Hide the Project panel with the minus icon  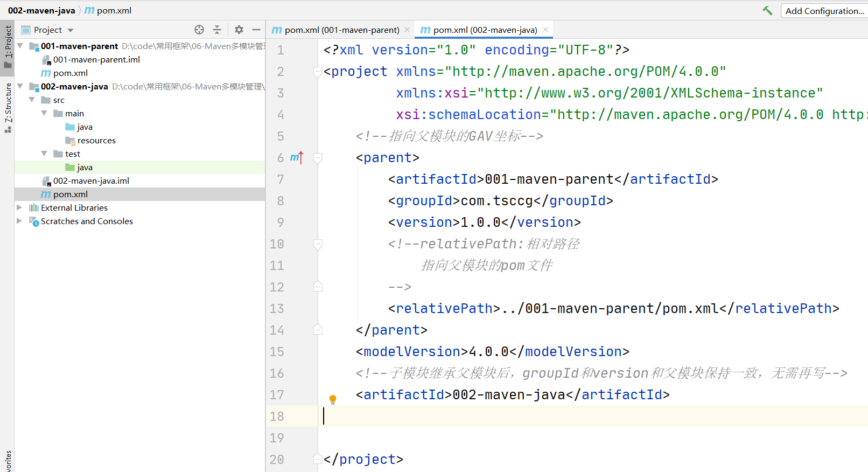click(x=256, y=30)
